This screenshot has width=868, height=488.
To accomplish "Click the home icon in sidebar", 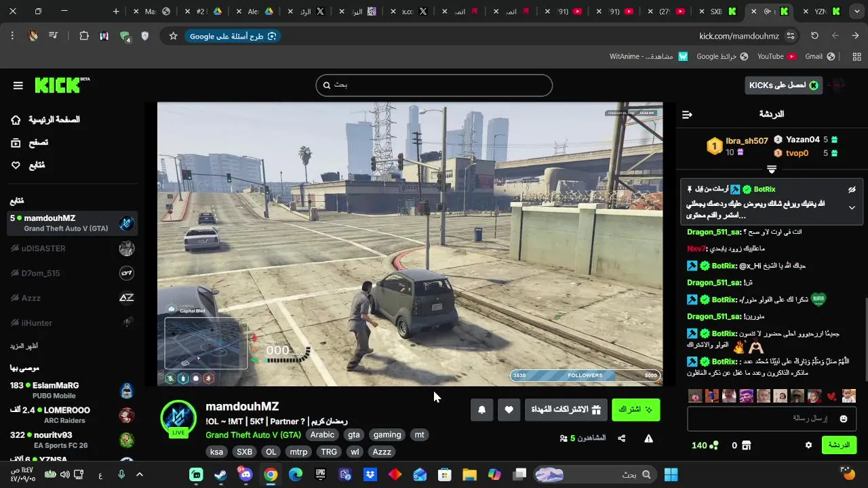I will coord(16,120).
